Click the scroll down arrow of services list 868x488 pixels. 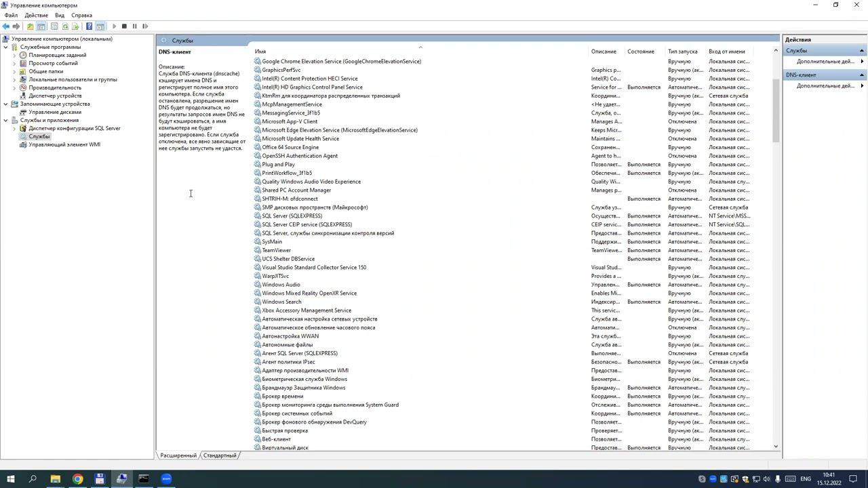coord(776,447)
